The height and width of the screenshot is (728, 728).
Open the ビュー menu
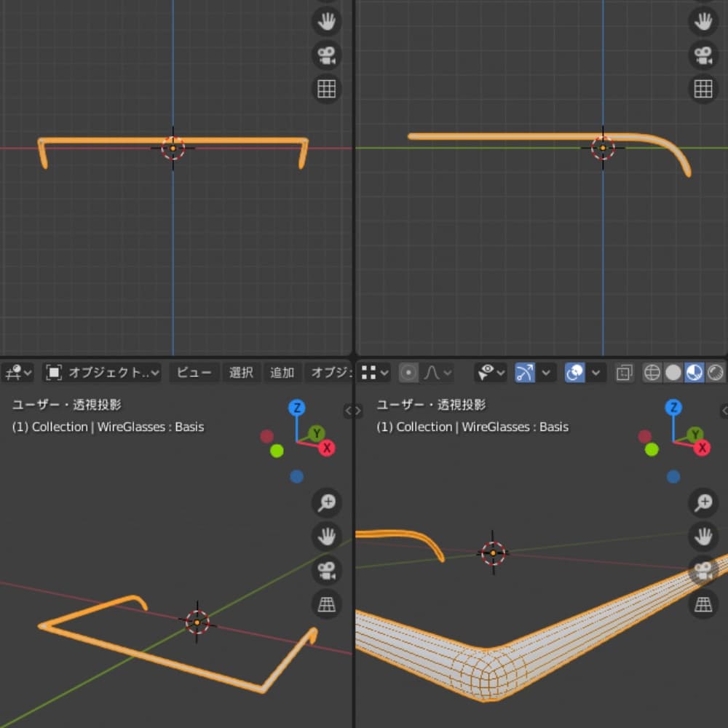(x=194, y=373)
